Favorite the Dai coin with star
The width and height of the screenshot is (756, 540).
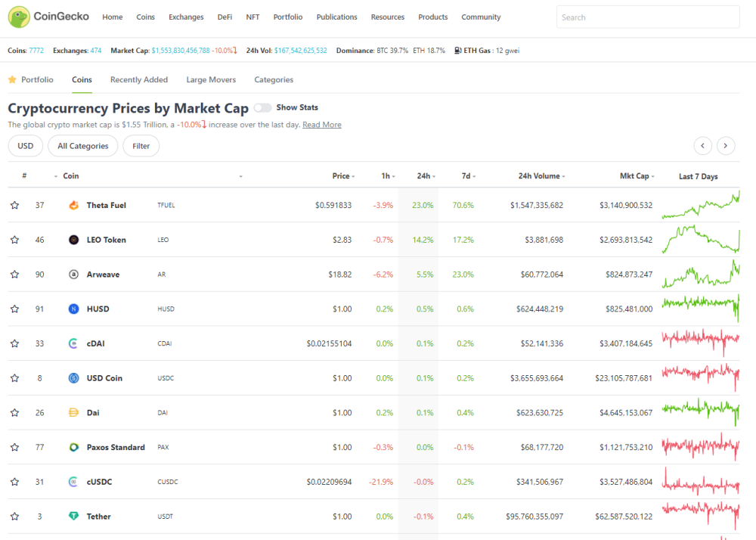15,413
